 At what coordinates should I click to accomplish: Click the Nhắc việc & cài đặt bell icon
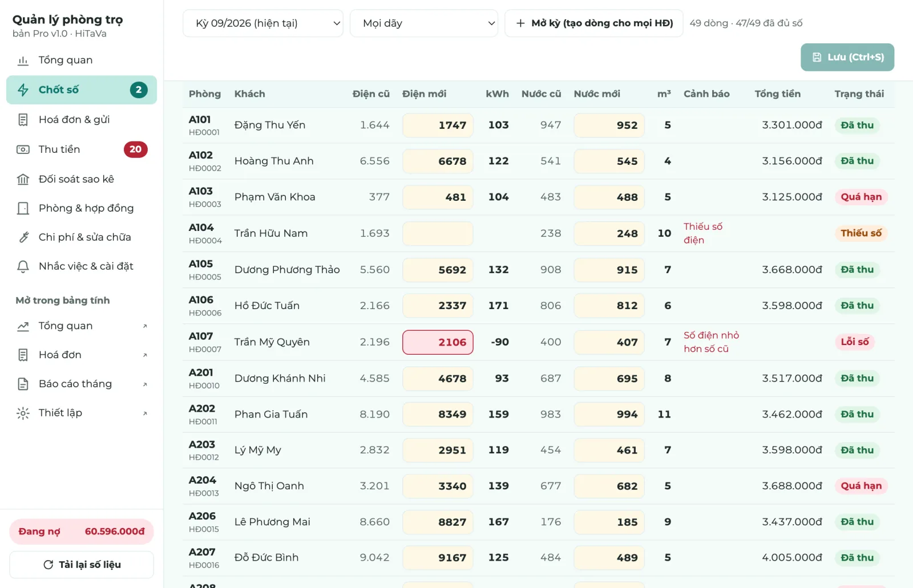23,266
